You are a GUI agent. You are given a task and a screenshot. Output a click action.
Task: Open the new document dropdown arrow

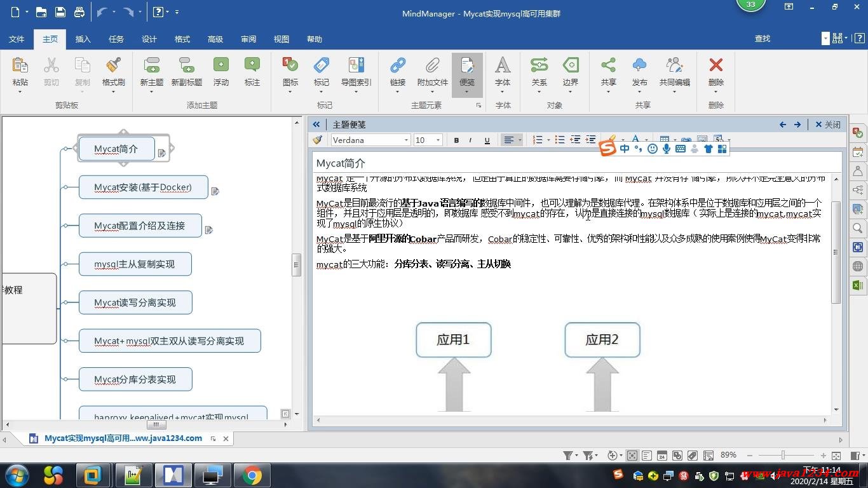click(x=25, y=12)
